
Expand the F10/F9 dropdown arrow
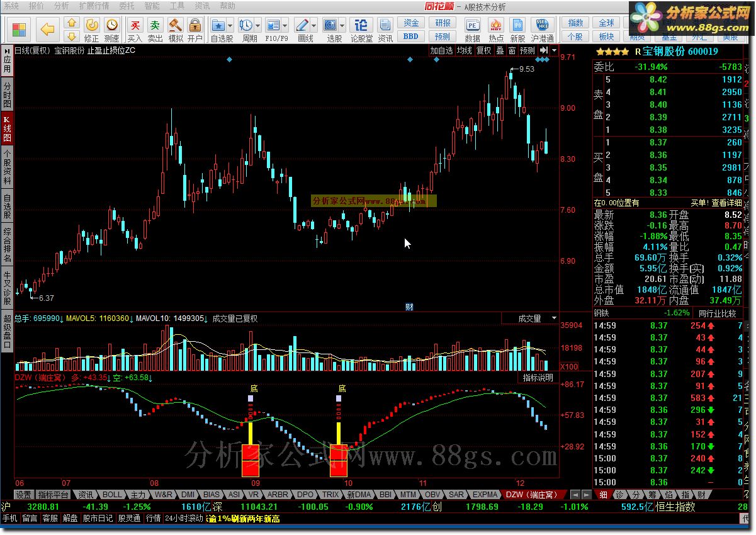[286, 26]
